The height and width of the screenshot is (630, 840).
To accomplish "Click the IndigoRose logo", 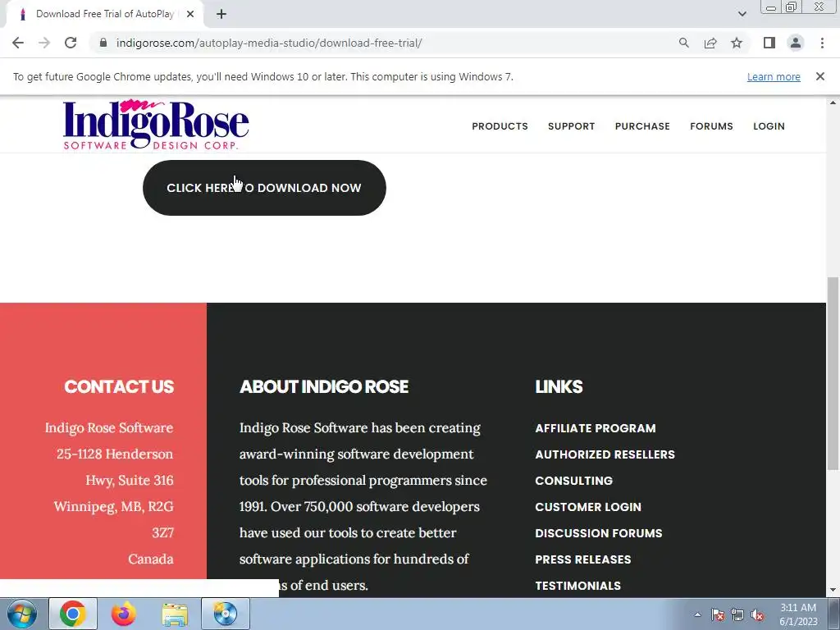I will click(156, 125).
